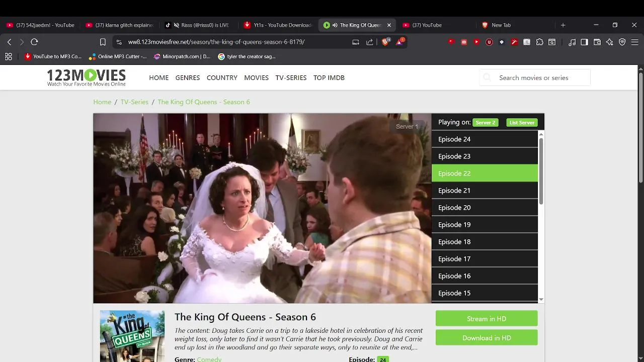Click the Search movies or series field
The width and height of the screenshot is (644, 362).
coord(535,77)
